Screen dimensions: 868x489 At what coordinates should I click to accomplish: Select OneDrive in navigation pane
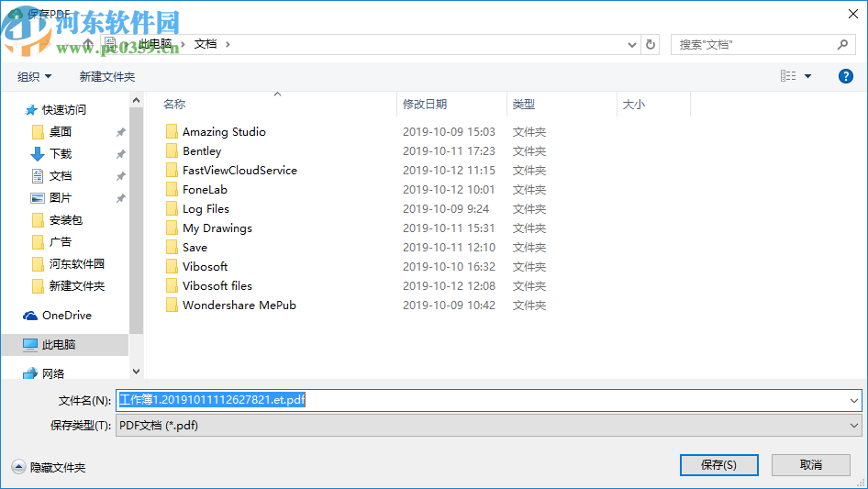(67, 315)
